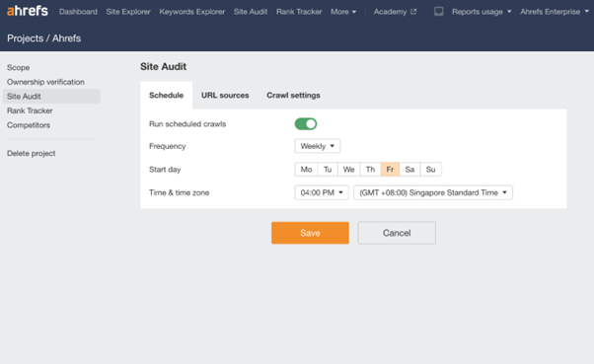This screenshot has width=594, height=364.
Task: Click the Start day label
Action: (x=165, y=170)
